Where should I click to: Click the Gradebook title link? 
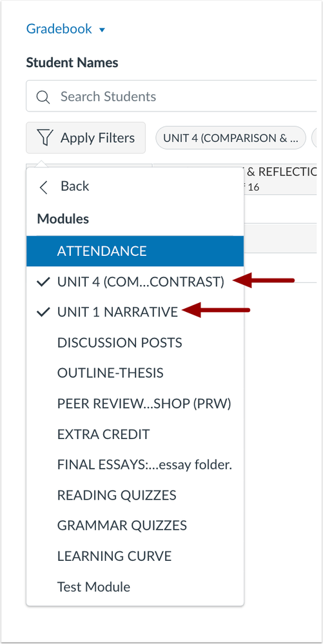point(59,29)
